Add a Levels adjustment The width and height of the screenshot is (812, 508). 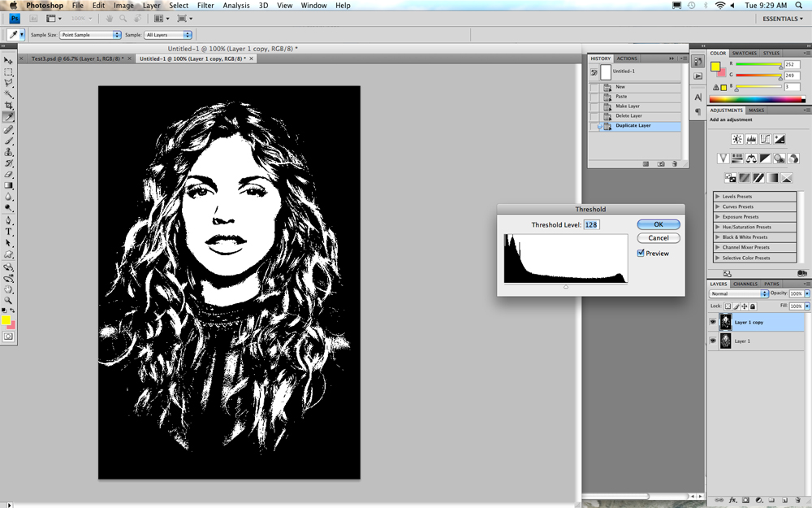751,139
